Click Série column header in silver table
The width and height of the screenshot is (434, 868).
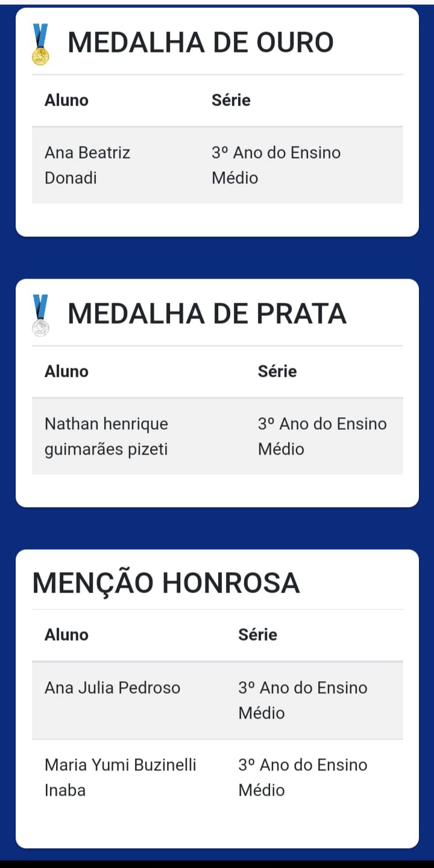[277, 371]
